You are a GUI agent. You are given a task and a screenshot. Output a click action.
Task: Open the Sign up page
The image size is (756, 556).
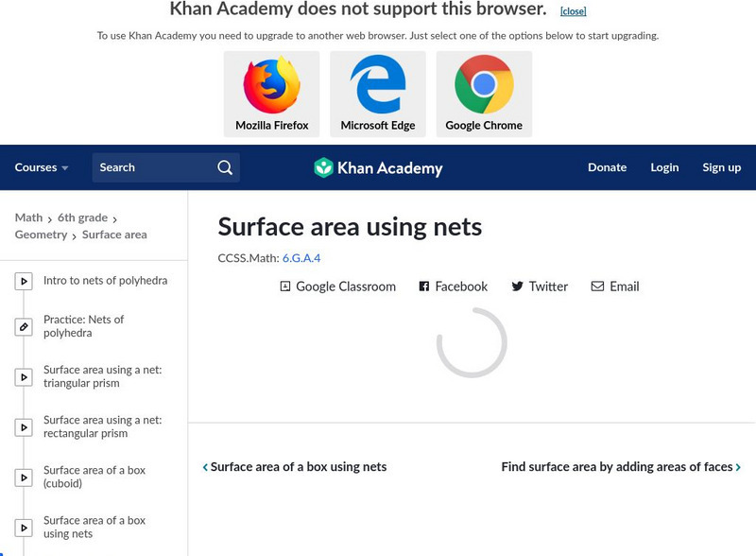[721, 167]
